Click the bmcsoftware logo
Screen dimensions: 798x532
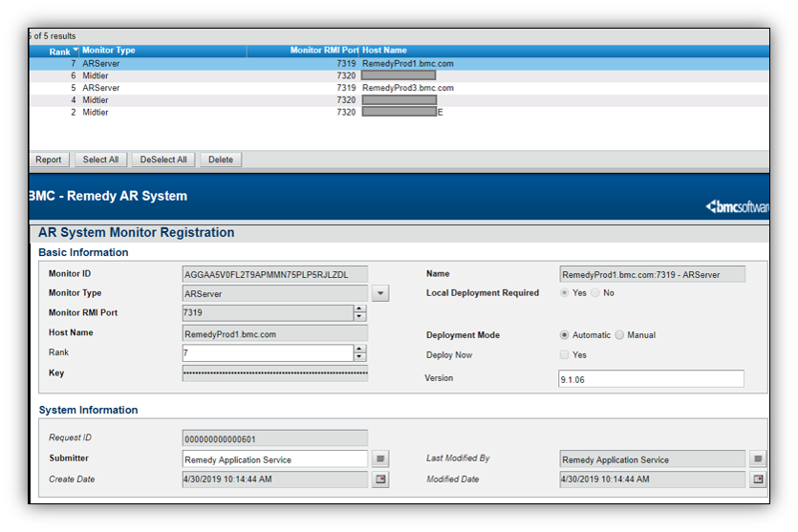pyautogui.click(x=737, y=206)
